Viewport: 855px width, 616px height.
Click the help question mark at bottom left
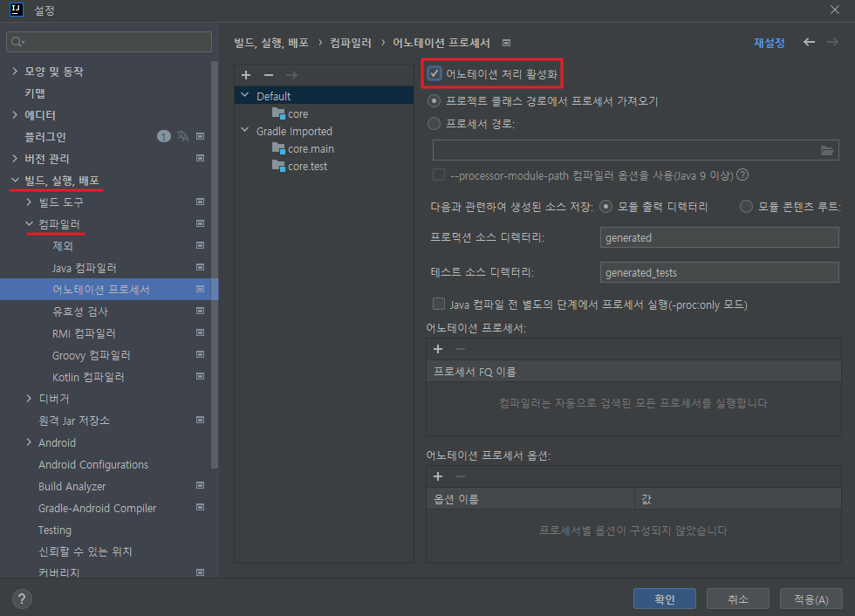point(22,599)
